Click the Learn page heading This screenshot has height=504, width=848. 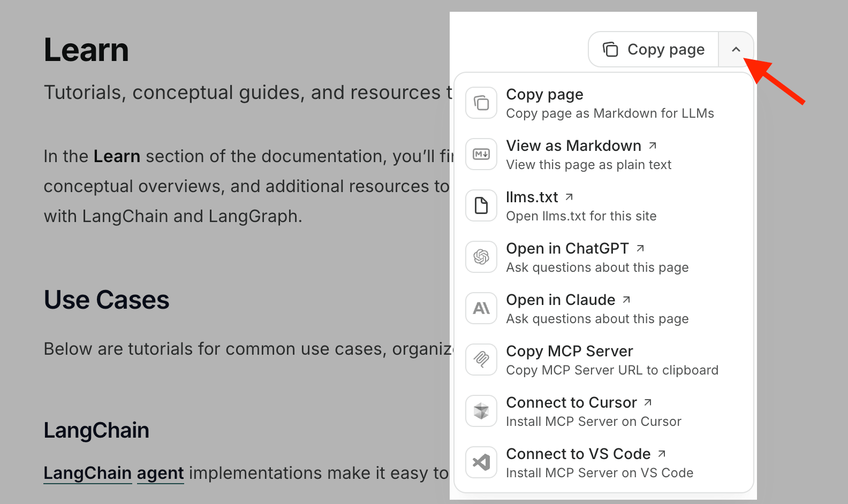(x=86, y=50)
